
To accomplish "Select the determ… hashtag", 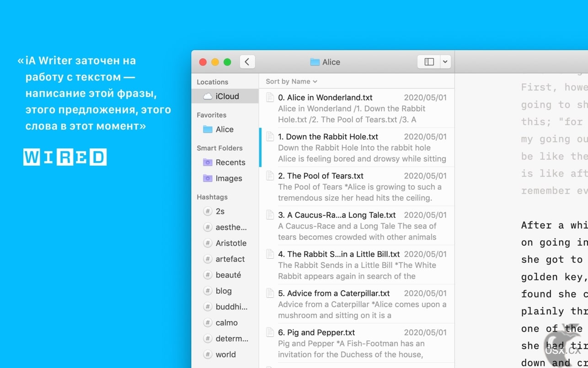I will click(225, 339).
